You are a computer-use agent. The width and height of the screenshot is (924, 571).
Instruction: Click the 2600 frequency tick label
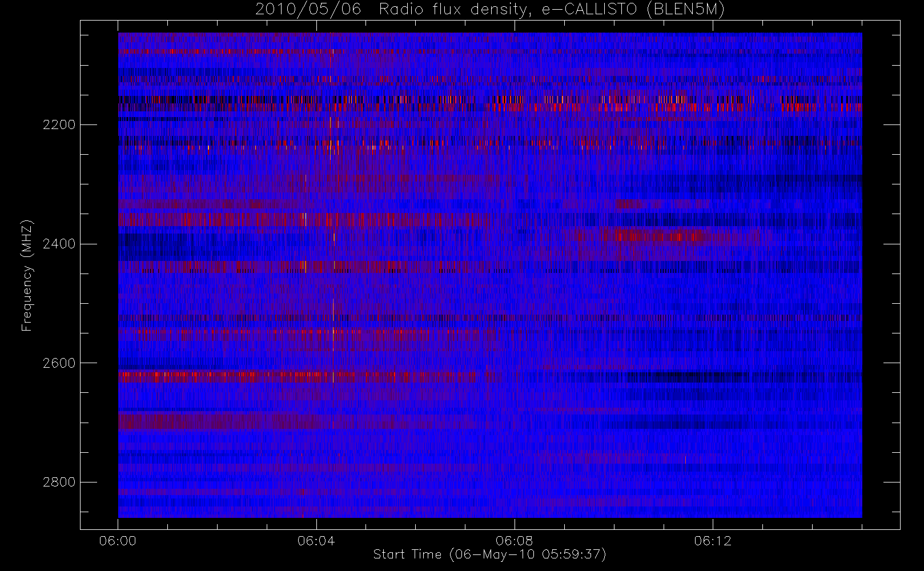59,363
